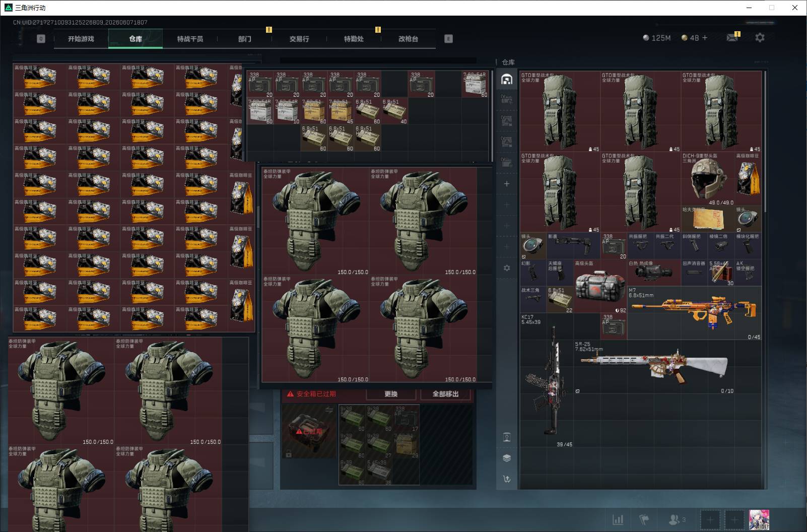This screenshot has height=532, width=807.
Task: Add a new warehouse expansion slot
Action: [x=507, y=184]
